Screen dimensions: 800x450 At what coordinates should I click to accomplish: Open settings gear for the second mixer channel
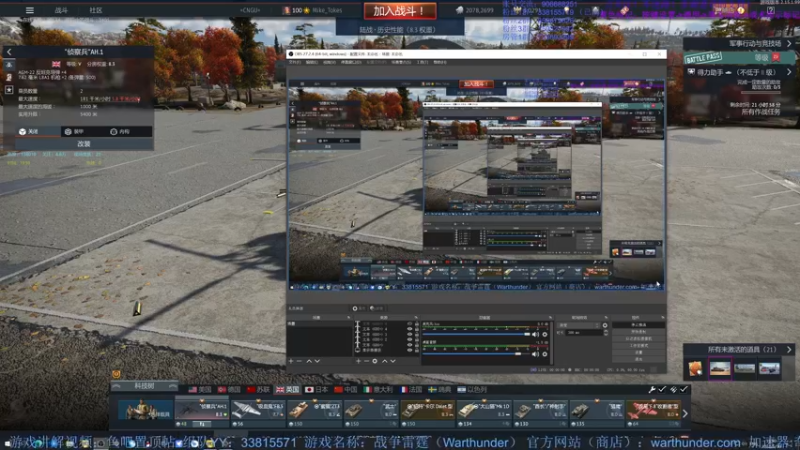pyautogui.click(x=544, y=354)
